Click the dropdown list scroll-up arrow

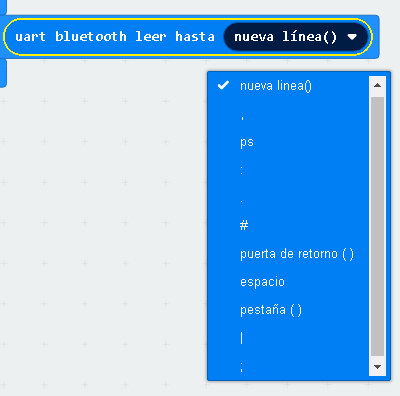[377, 85]
